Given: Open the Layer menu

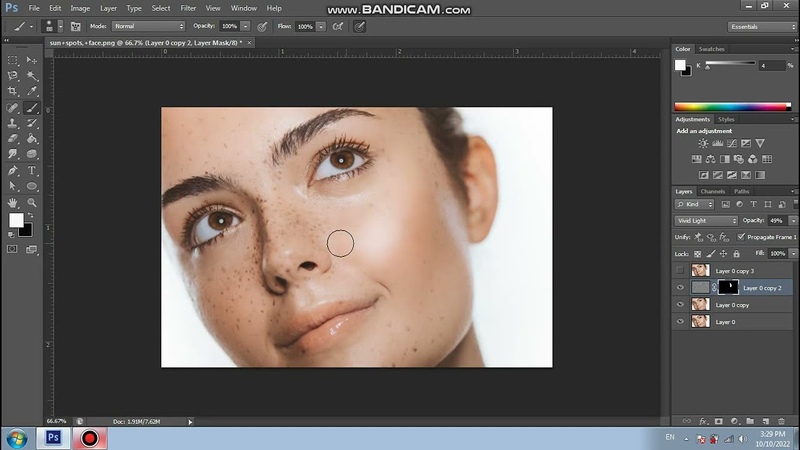Looking at the screenshot, I should click(108, 8).
